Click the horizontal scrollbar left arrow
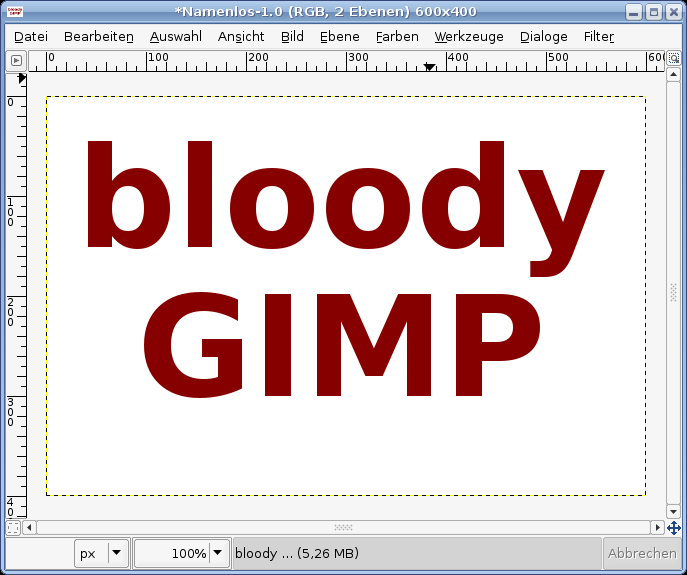687x575 pixels. pyautogui.click(x=29, y=528)
